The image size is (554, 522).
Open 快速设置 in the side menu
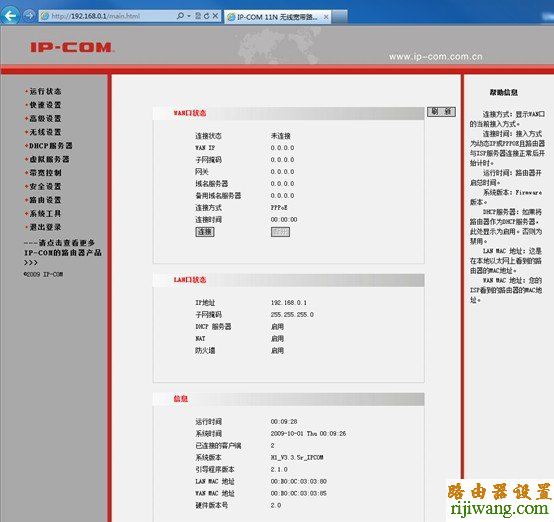click(45, 105)
